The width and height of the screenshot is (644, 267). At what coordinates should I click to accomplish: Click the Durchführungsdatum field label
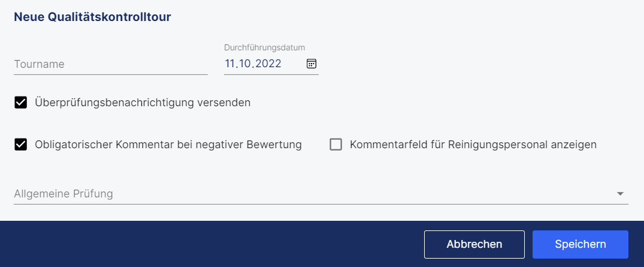point(265,47)
